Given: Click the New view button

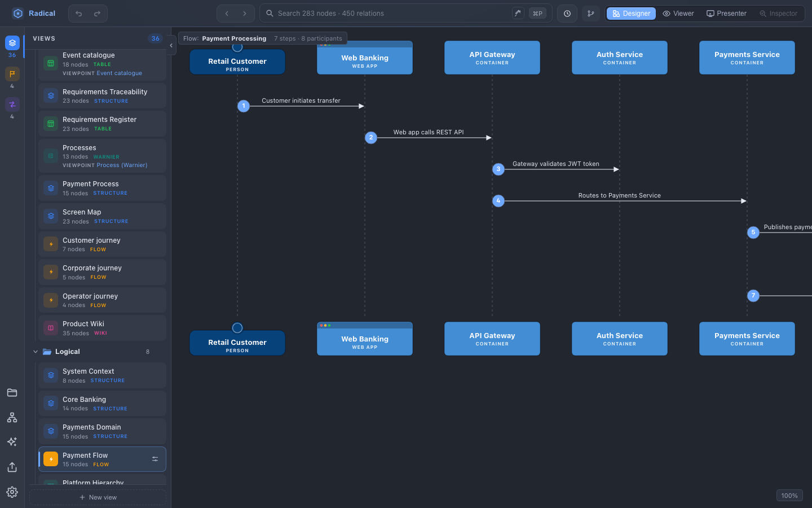Looking at the screenshot, I should coord(98,497).
